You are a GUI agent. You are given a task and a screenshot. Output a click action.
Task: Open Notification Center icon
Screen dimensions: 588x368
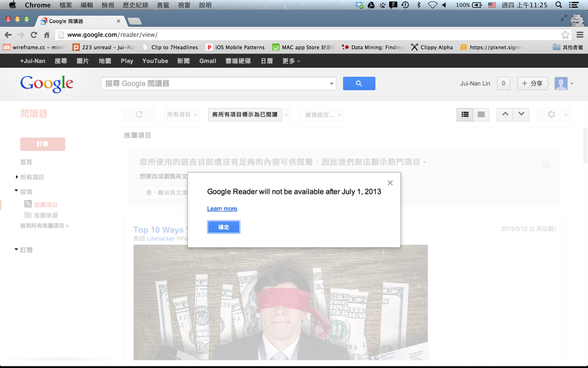[574, 5]
